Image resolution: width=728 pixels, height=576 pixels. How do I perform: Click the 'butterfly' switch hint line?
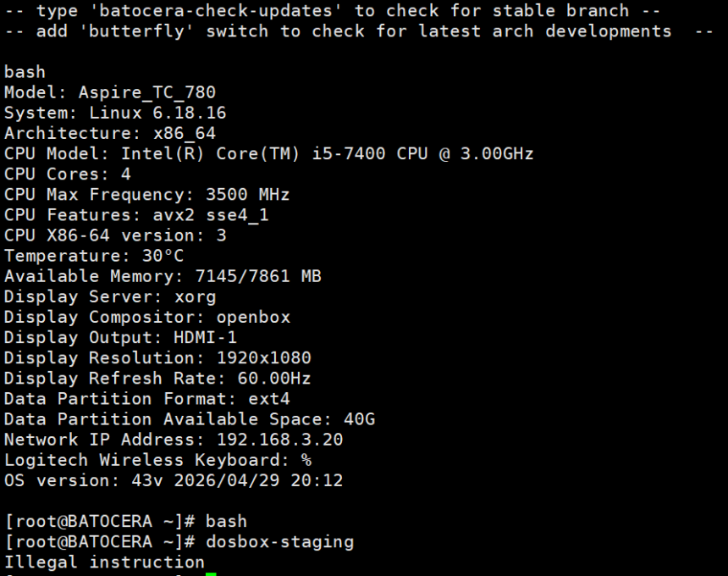(359, 31)
